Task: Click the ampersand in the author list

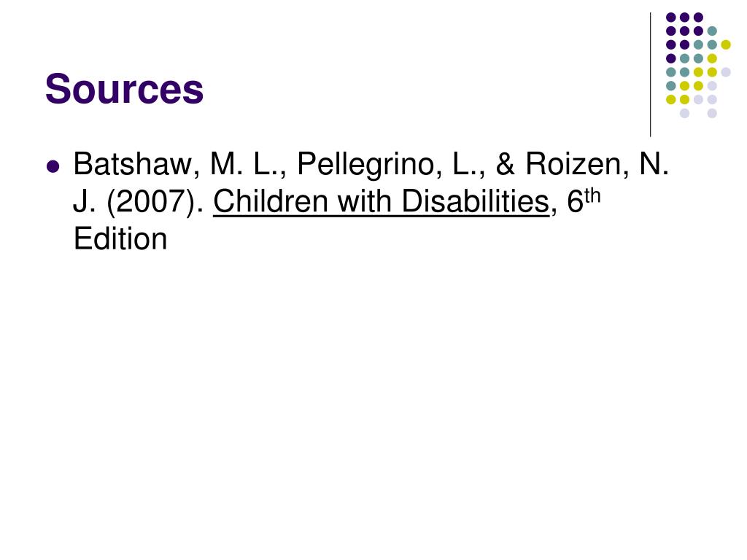Action: (505, 165)
